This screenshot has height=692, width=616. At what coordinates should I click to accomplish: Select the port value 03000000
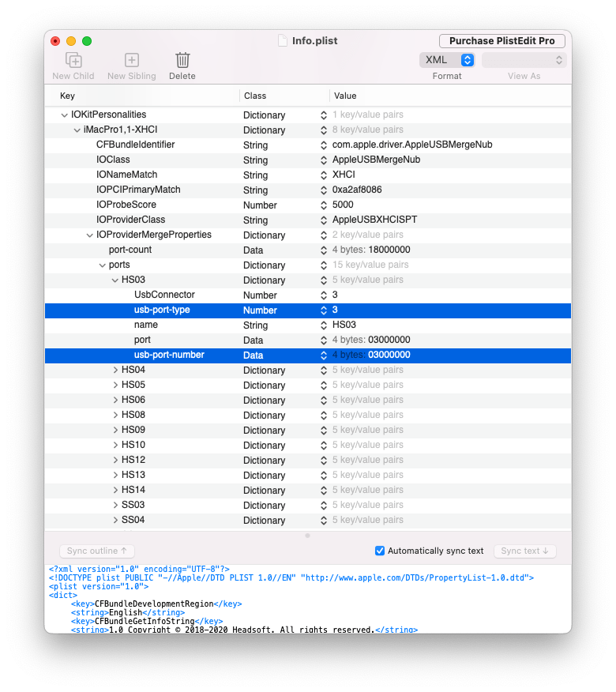pos(389,340)
